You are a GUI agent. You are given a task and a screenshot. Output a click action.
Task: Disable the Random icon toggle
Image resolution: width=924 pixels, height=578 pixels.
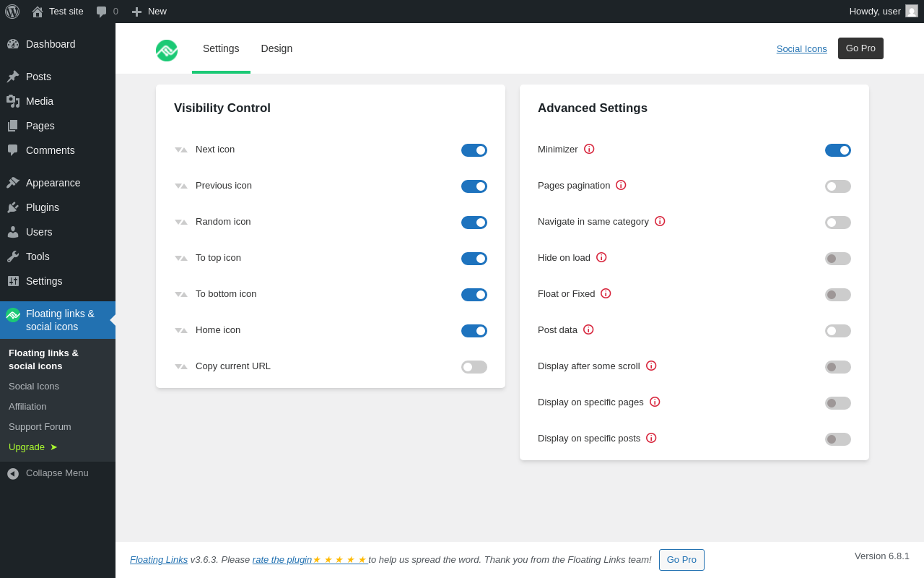click(x=474, y=223)
